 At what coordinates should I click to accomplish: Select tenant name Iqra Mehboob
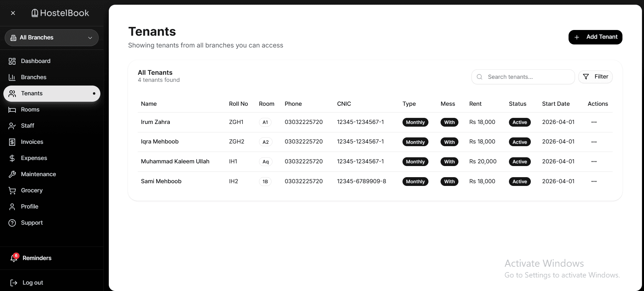coord(160,141)
